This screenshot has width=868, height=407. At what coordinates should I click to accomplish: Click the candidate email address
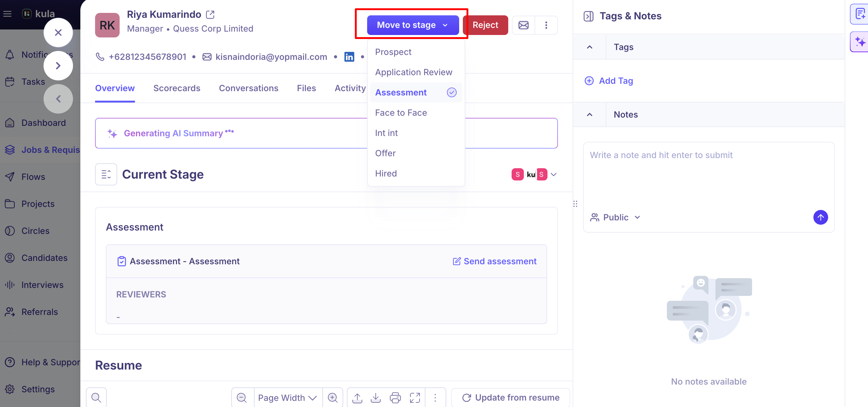click(271, 57)
